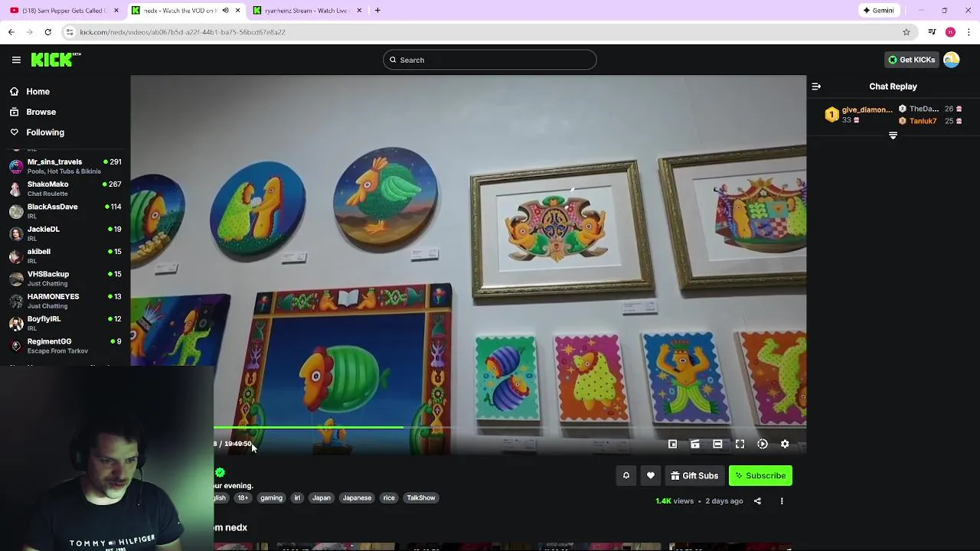
Task: Open video player settings gear
Action: (785, 444)
